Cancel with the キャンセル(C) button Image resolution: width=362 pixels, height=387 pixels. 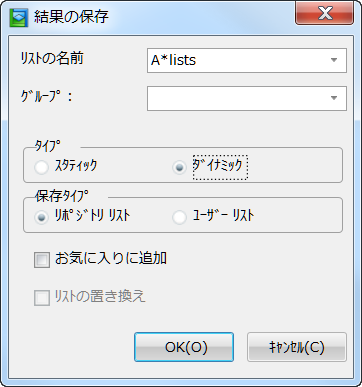(297, 347)
